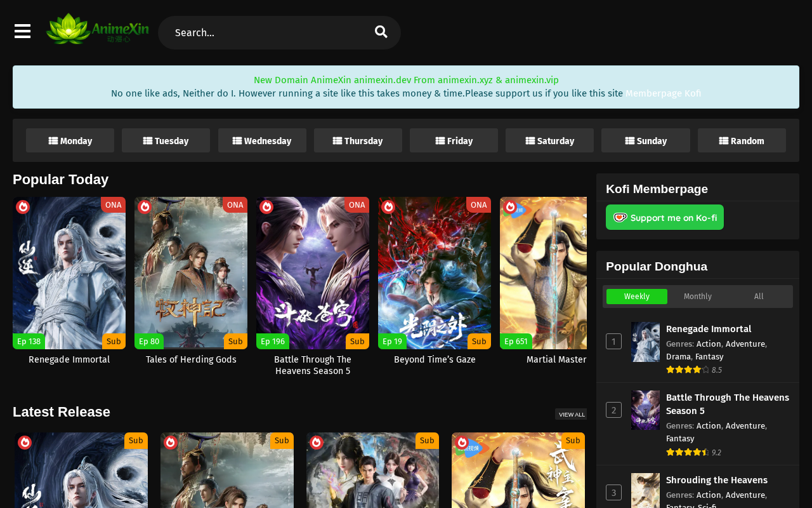The image size is (812, 508).
Task: Open Battle Through The Heavens Season 5 title under Popular Today
Action: (313, 365)
